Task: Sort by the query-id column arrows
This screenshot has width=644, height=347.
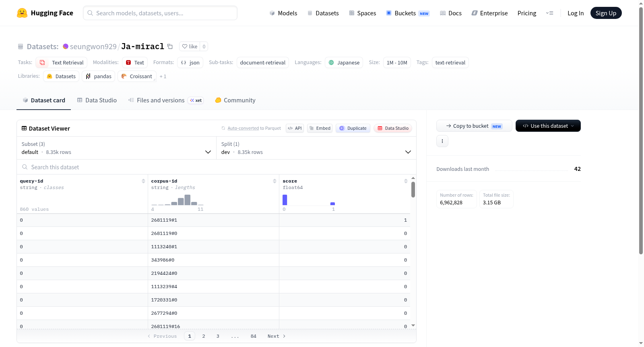Action: [x=143, y=181]
